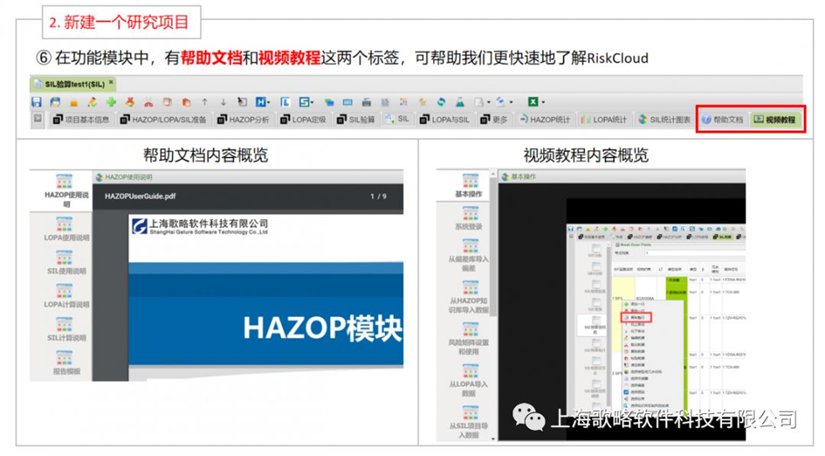Click the 基本操作 video player area

pos(622,312)
